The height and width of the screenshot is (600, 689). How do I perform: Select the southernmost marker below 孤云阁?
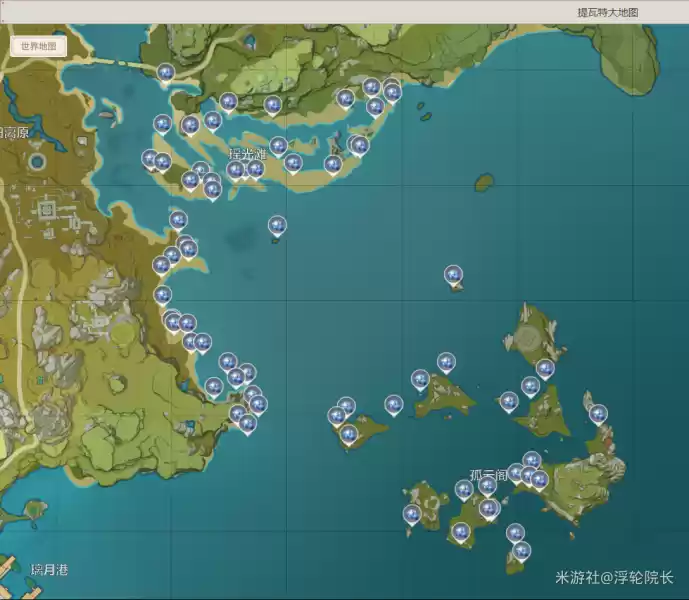coord(521,550)
